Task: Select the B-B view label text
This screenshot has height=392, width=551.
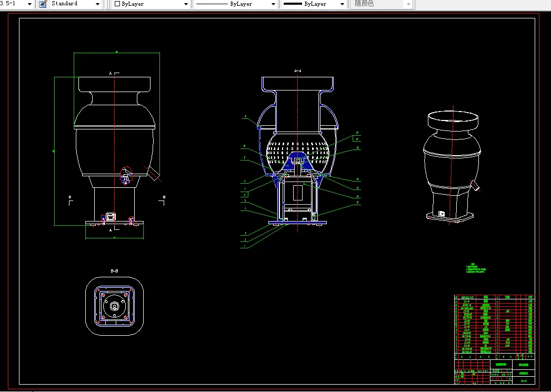Action: 114,271
